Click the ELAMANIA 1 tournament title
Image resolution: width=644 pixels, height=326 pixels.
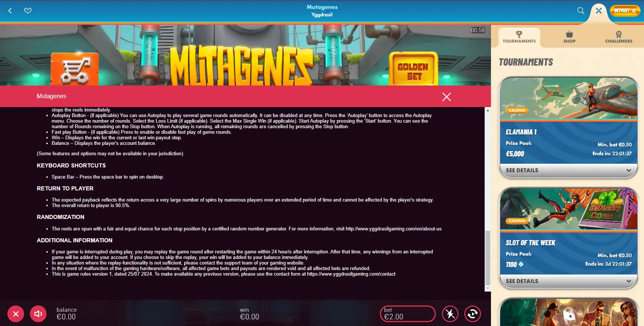[521, 132]
